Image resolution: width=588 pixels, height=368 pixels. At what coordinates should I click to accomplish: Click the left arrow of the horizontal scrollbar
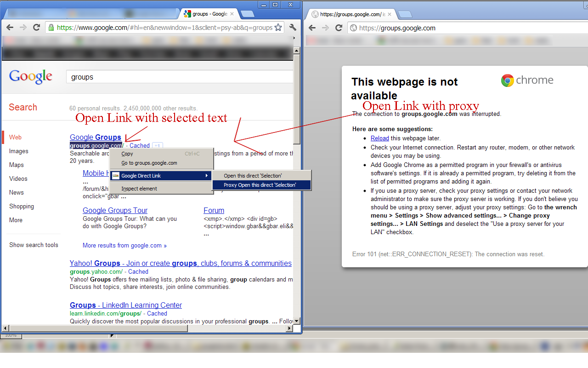[6, 328]
